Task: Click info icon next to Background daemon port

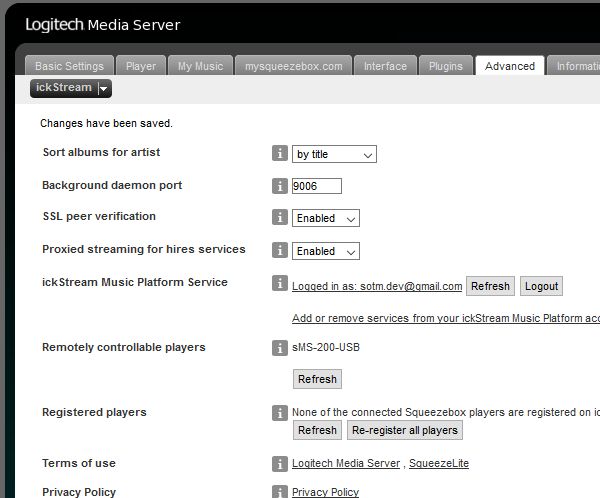Action: click(280, 186)
